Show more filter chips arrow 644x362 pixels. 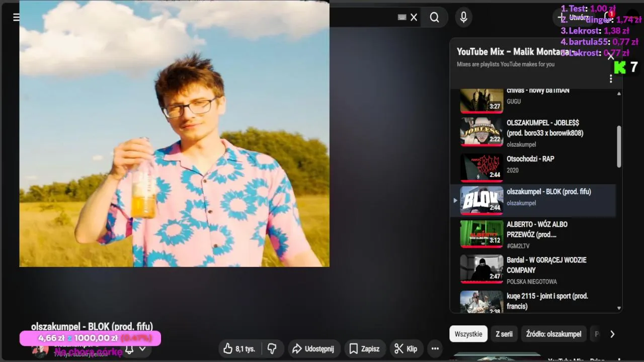(612, 334)
